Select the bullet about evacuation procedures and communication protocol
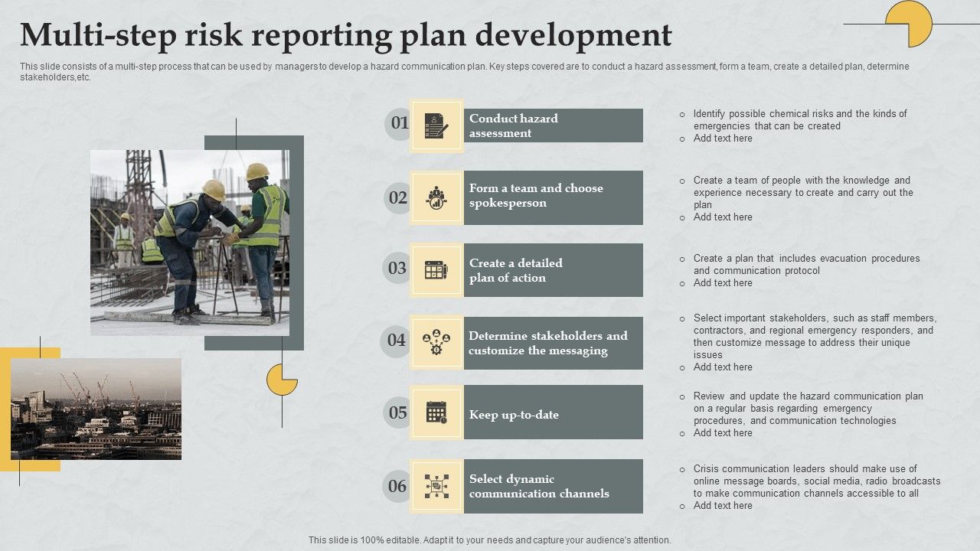The width and height of the screenshot is (980, 551). (807, 264)
